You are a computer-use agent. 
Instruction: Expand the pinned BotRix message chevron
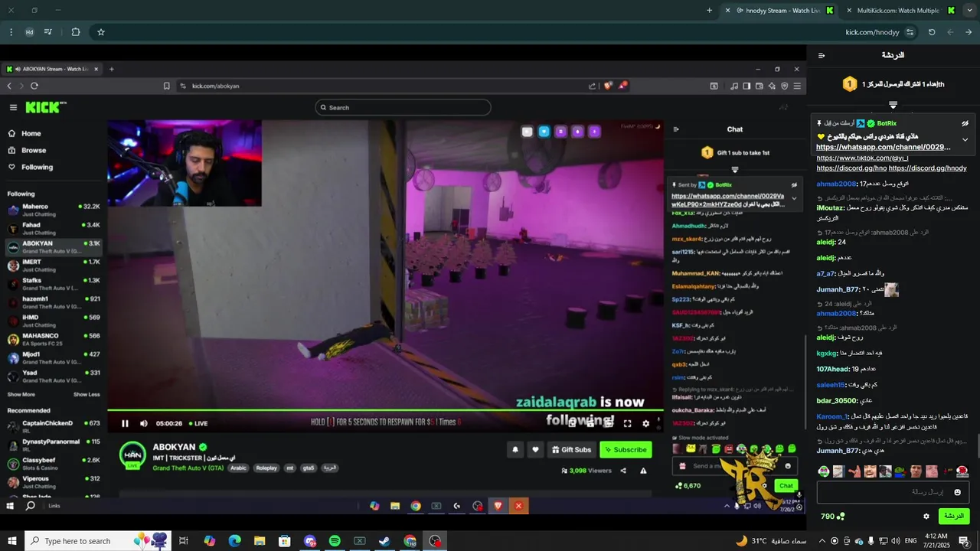pyautogui.click(x=965, y=140)
